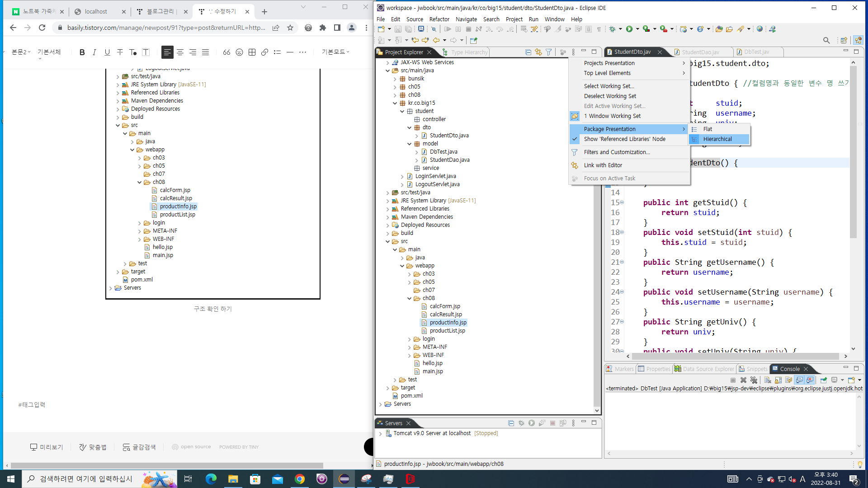Click the Project Explorer filter funnel icon
The width and height of the screenshot is (868, 488).
point(548,52)
